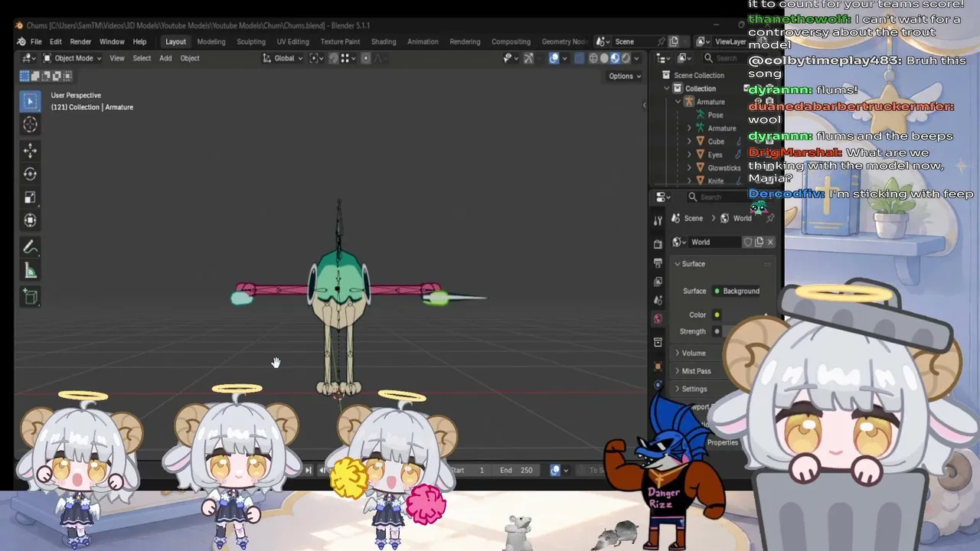
Task: Open the Object Mode dropdown
Action: [72, 58]
